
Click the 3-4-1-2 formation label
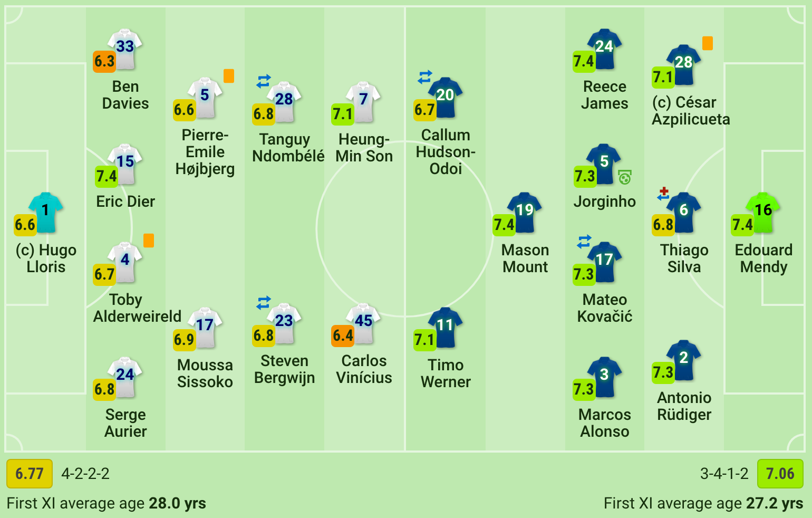pos(724,474)
